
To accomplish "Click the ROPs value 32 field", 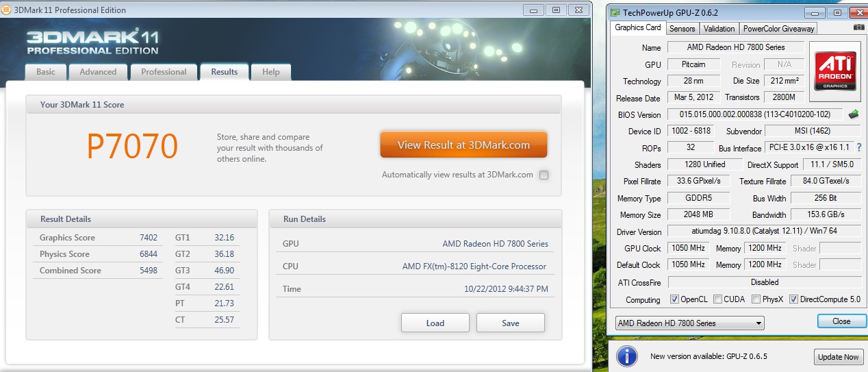I will click(x=690, y=147).
